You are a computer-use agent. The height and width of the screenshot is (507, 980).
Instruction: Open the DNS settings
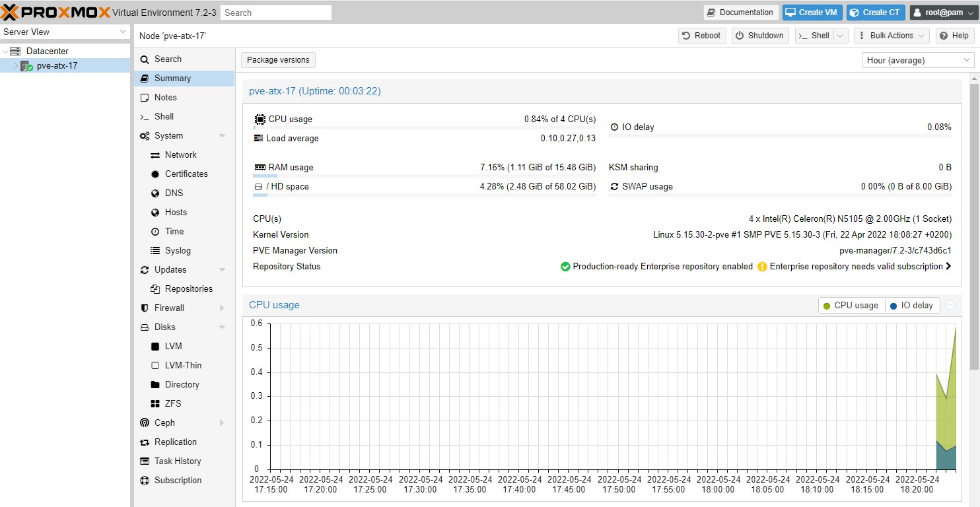(x=184, y=193)
